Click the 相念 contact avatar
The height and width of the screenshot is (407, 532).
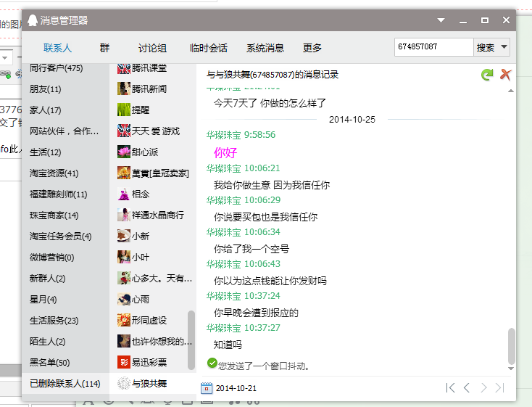pyautogui.click(x=124, y=194)
